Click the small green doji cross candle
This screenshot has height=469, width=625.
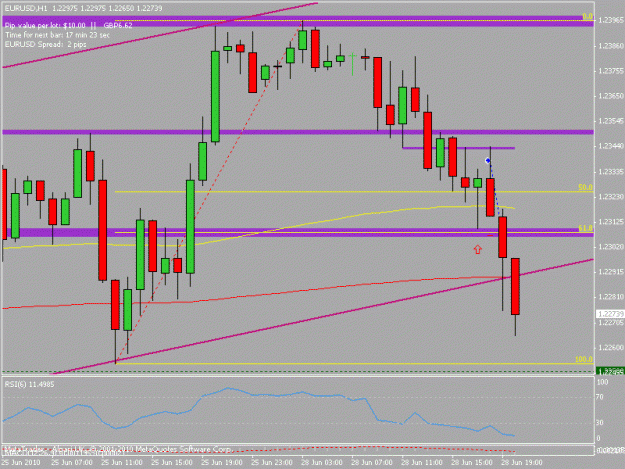352,64
